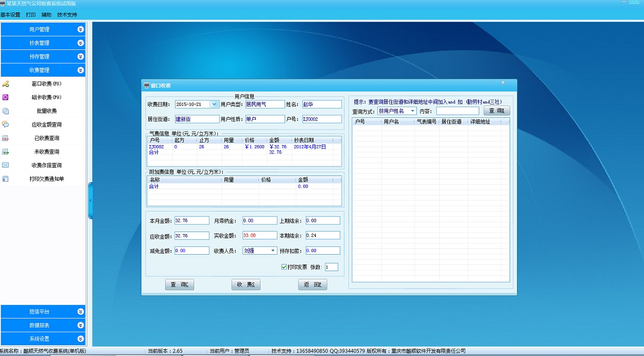Open the 基本设置 menu

click(x=10, y=15)
